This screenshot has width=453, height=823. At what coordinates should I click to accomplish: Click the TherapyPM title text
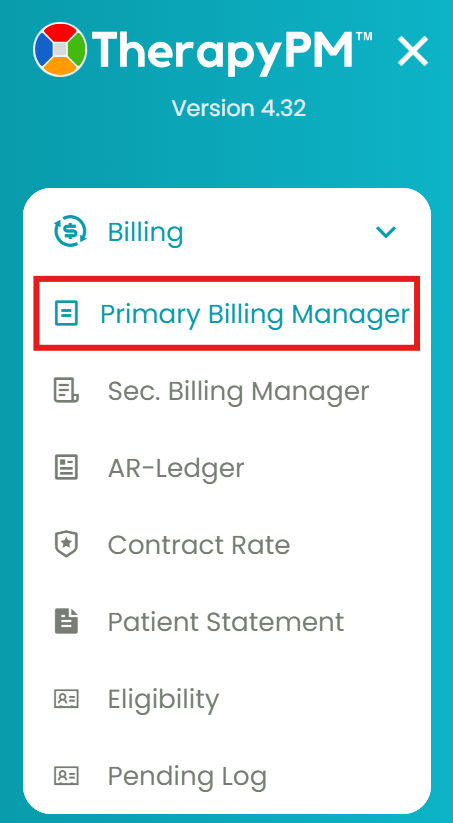(x=233, y=51)
